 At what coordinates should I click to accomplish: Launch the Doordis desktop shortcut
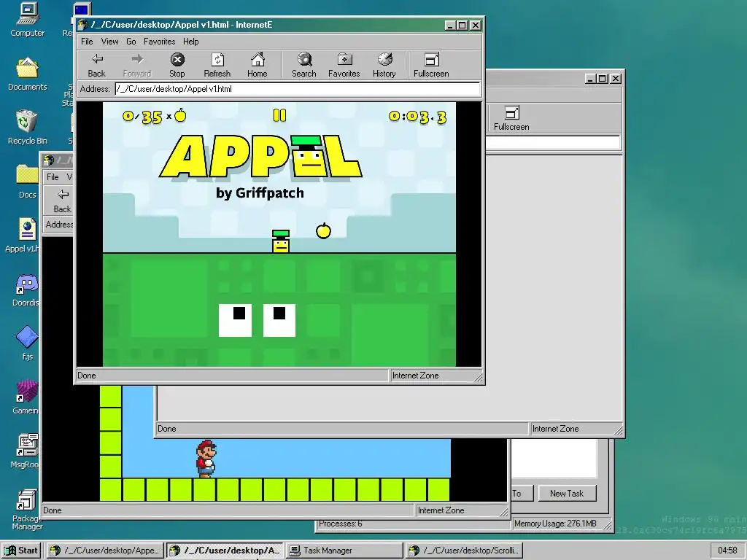26,290
